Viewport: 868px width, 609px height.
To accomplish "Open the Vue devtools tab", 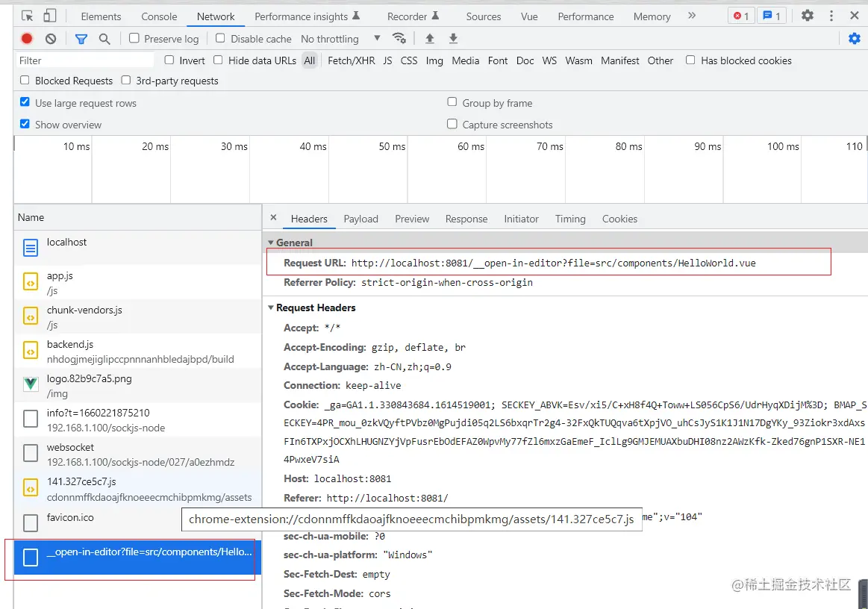I will [x=529, y=16].
